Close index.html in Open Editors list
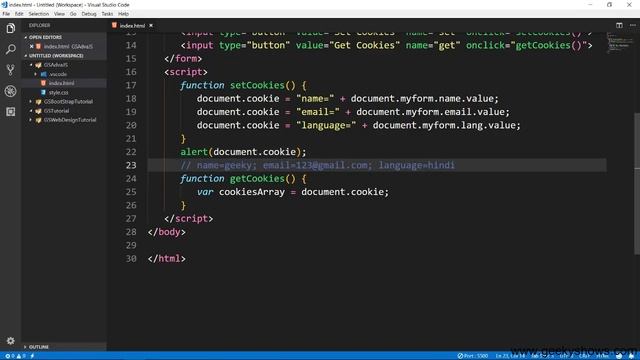The image size is (640, 360). [31, 47]
